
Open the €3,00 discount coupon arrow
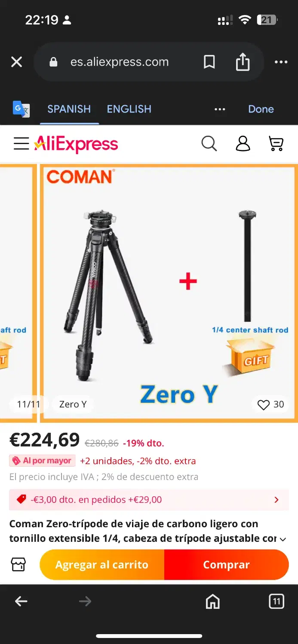[276, 500]
